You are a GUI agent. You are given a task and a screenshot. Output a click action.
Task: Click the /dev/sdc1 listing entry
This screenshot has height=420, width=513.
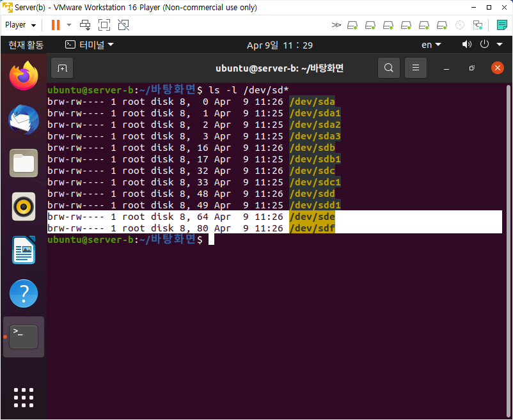tap(315, 182)
